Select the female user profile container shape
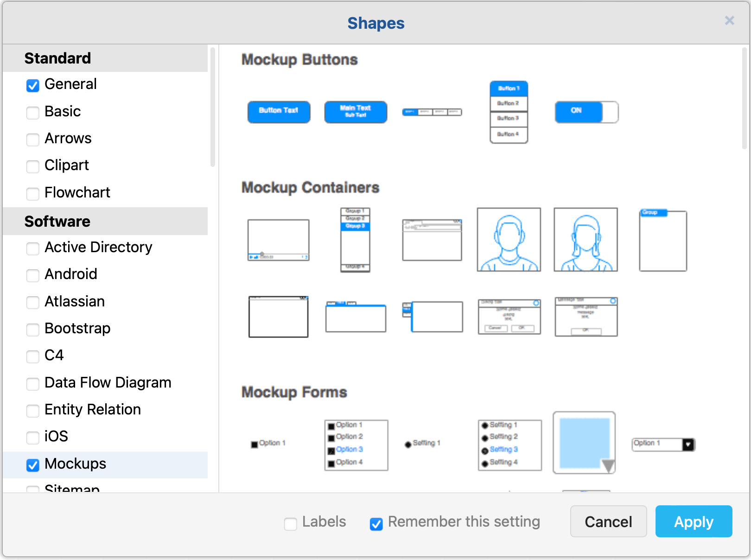The image size is (751, 560). (x=586, y=240)
